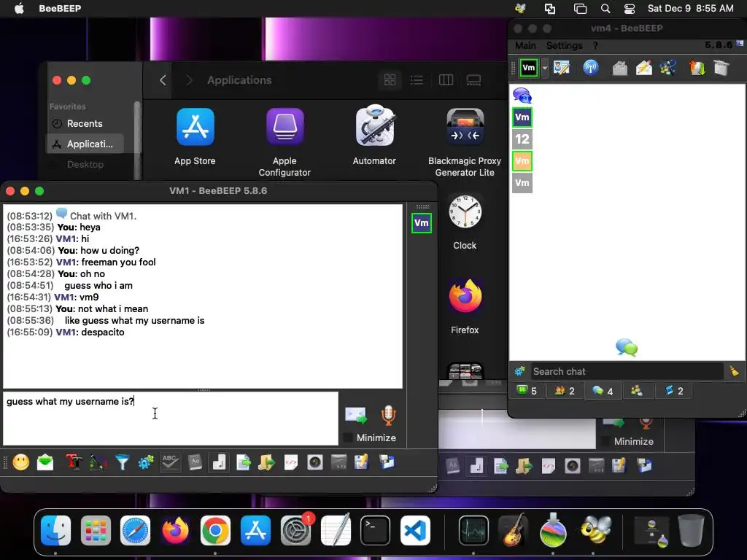
Task: Open the Main menu in vm4 window
Action: [x=525, y=45]
